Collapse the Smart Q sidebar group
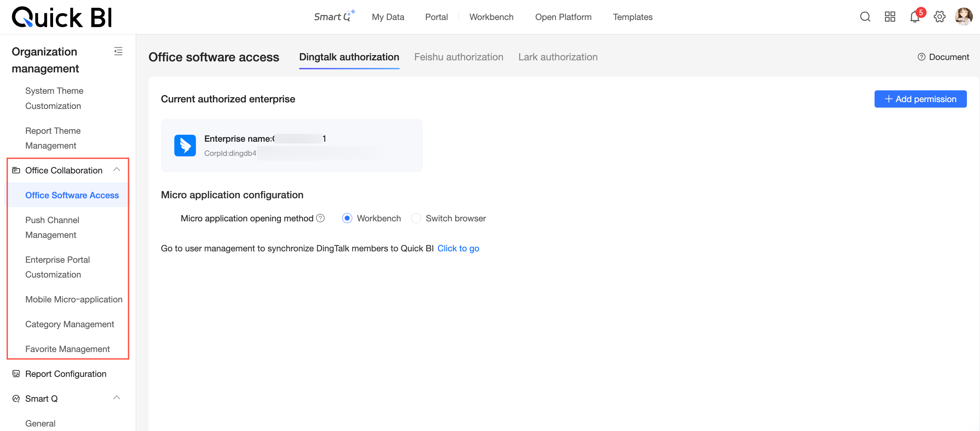Image resolution: width=980 pixels, height=431 pixels. click(117, 398)
